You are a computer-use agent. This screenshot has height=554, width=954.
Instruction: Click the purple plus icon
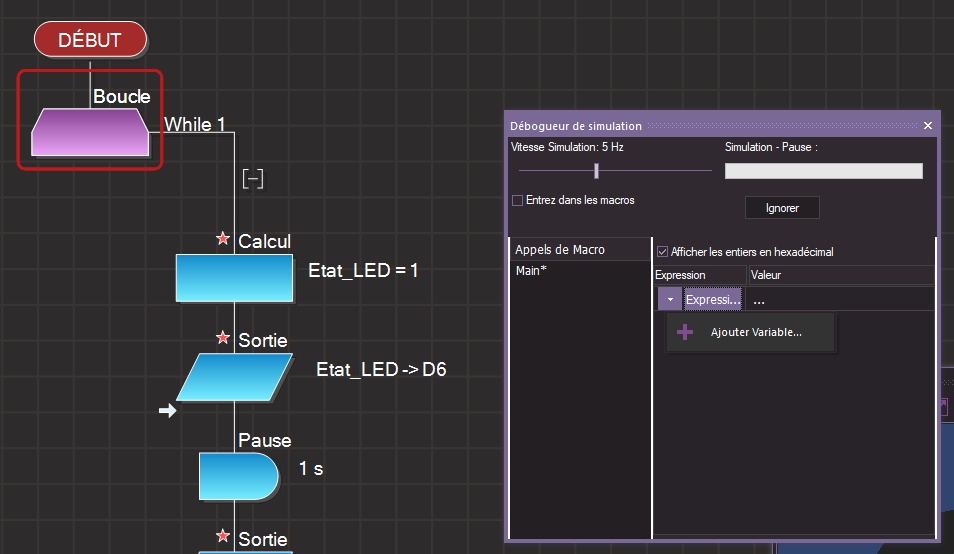click(685, 332)
